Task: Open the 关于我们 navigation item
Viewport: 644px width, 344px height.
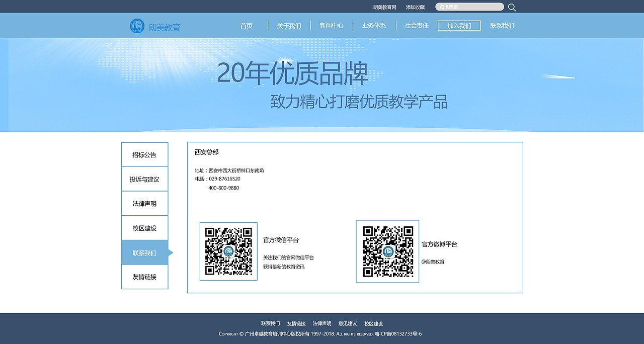Action: (x=289, y=25)
